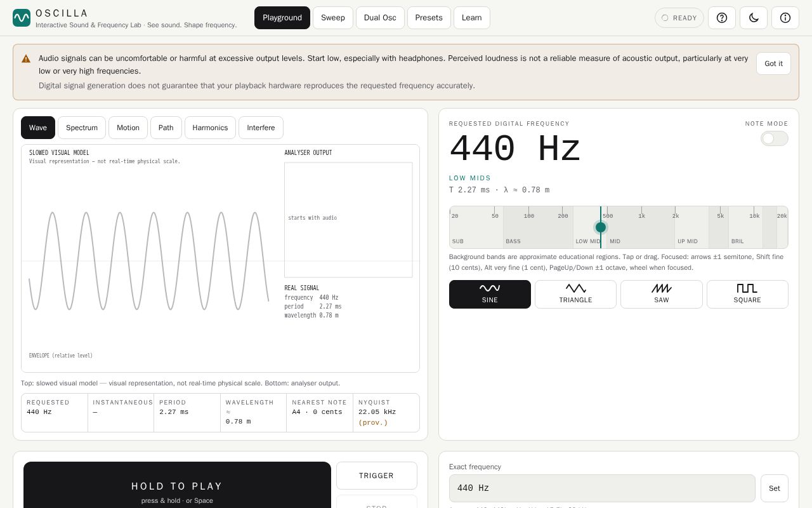Switch to the Harmonics view
The image size is (812, 508).
click(210, 128)
